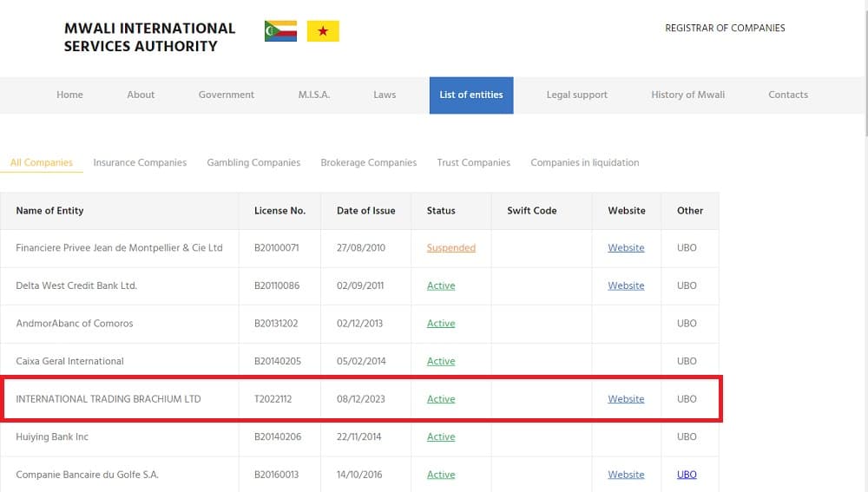Select the Huiying Bank Inc name
This screenshot has width=868, height=492.
(52, 436)
